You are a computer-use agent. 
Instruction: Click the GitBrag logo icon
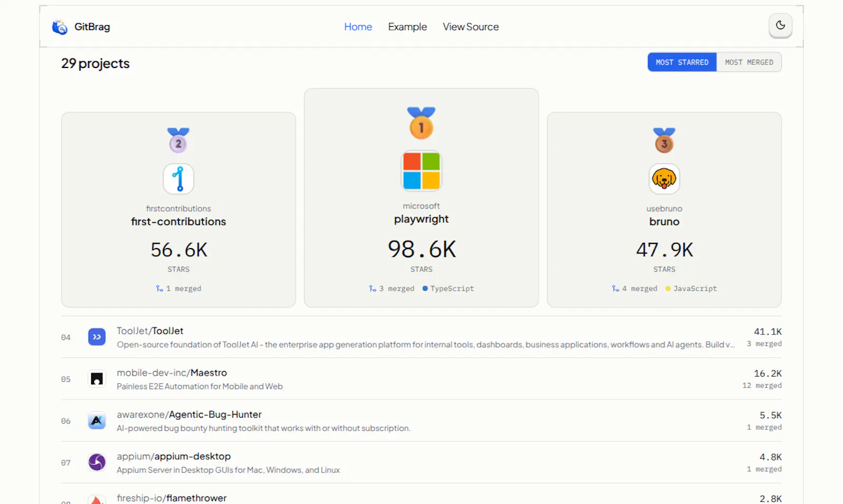point(60,27)
